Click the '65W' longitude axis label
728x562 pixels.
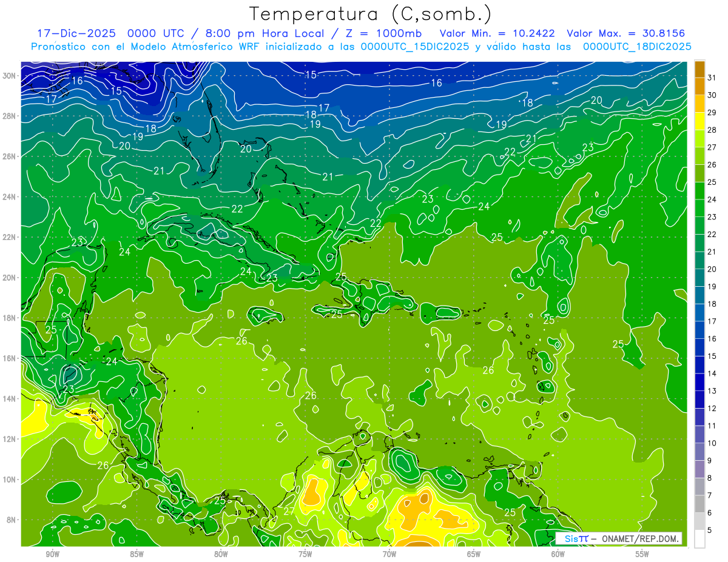474,554
